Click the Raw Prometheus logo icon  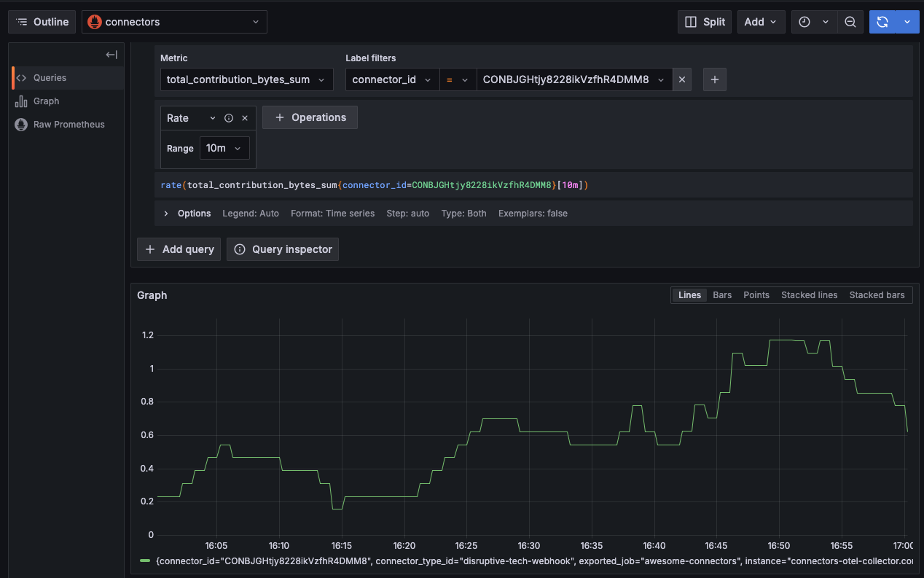tap(21, 125)
